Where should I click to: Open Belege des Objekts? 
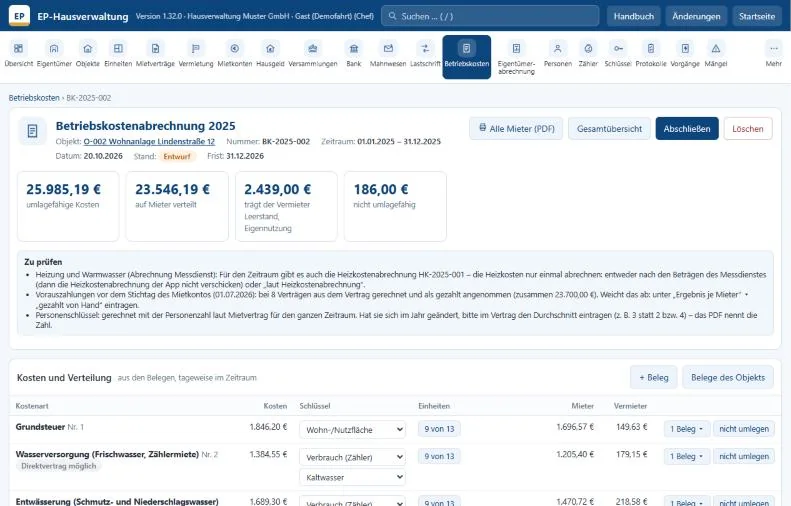click(x=728, y=377)
